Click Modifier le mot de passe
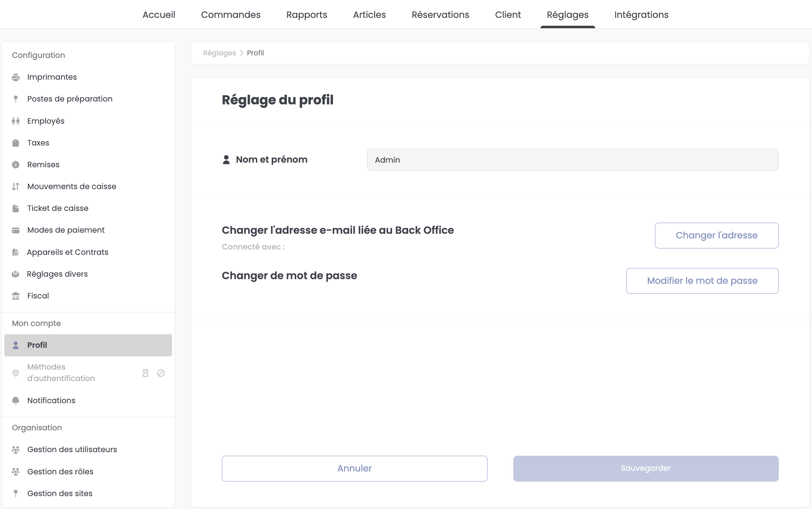Screen dimensions: 812x509 tap(702, 281)
